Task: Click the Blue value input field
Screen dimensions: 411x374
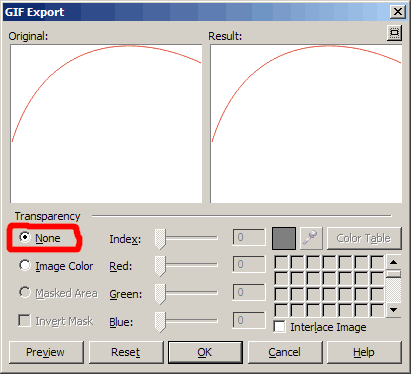Action: tap(249, 320)
